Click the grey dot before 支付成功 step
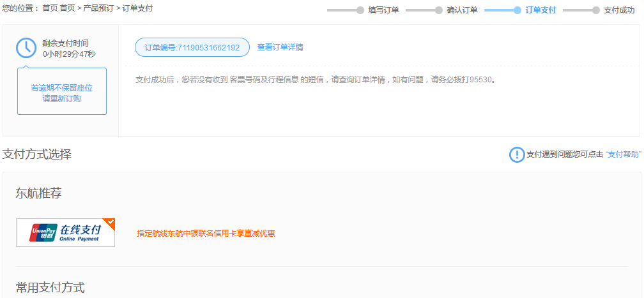 (x=596, y=10)
